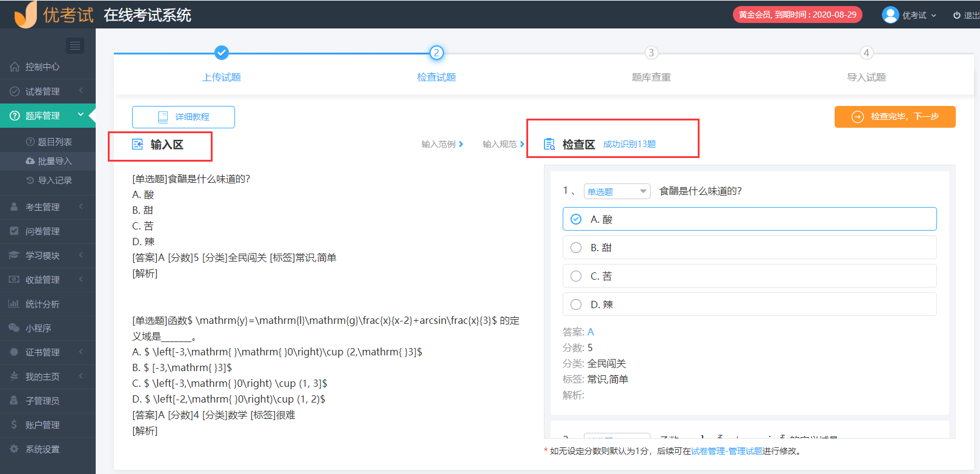
Task: Click step 2 检查试题 progress marker
Action: click(436, 53)
